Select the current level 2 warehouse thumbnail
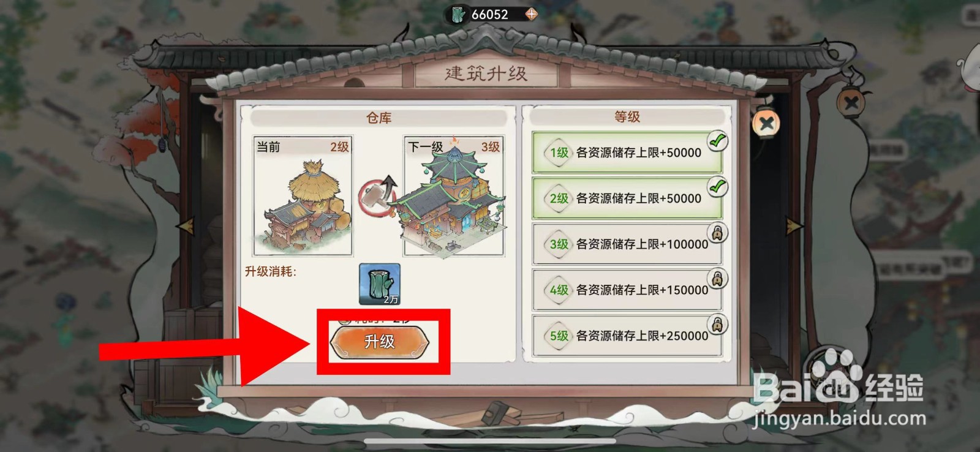The width and height of the screenshot is (980, 452). pos(303,196)
